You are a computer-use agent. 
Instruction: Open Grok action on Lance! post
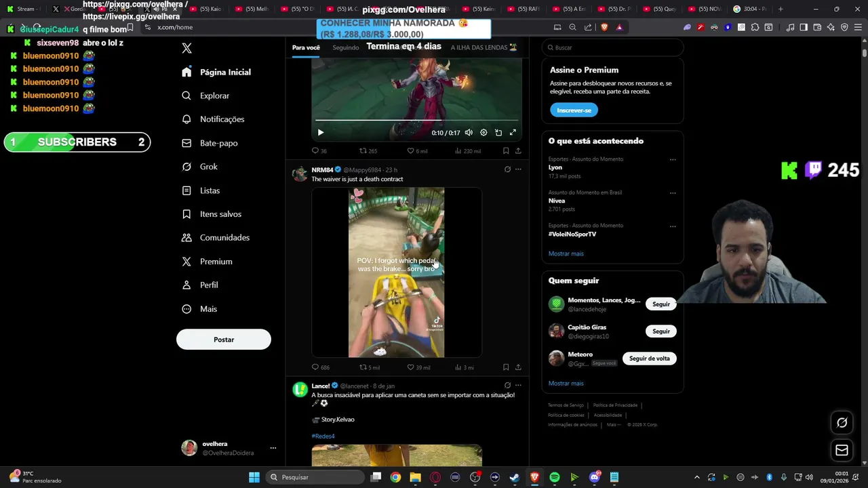507,386
